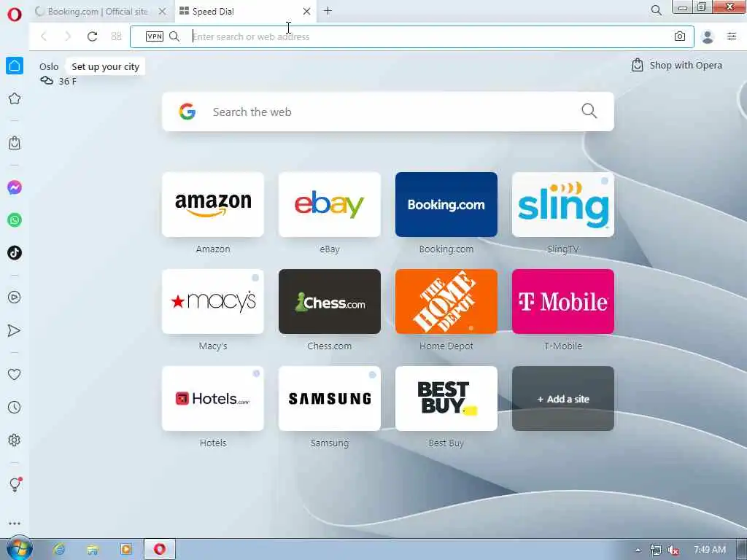747x560 pixels.
Task: Open Windows Explorer folder from taskbar
Action: tap(93, 550)
